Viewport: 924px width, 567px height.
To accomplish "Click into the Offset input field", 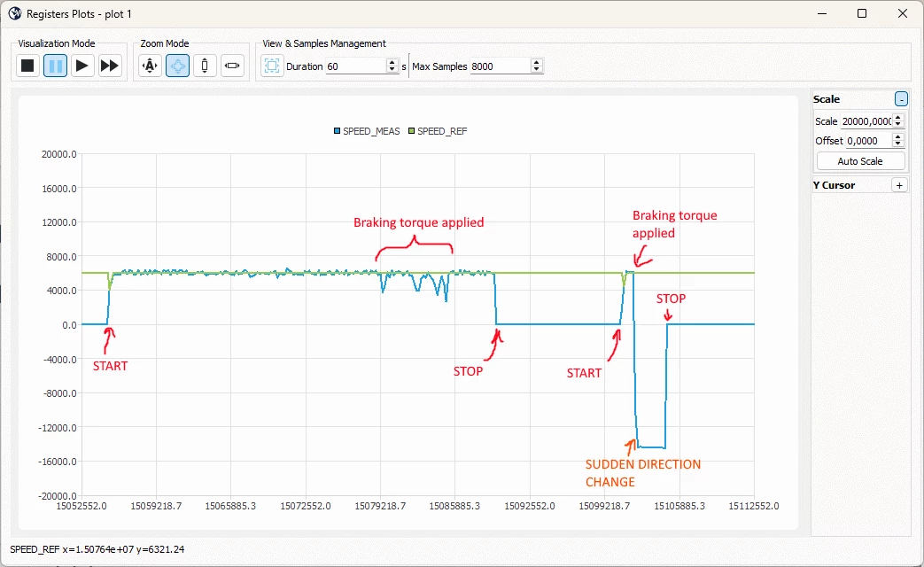I will point(869,140).
